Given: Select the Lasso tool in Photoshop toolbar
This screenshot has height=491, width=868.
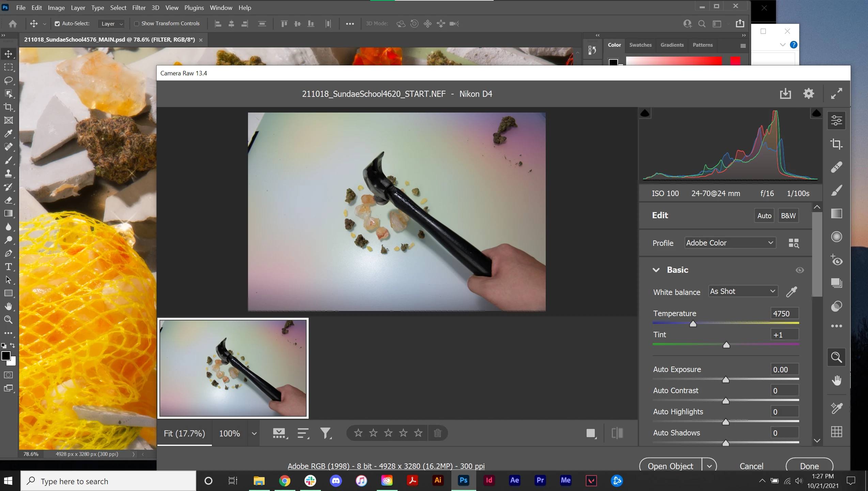Looking at the screenshot, I should click(x=9, y=80).
